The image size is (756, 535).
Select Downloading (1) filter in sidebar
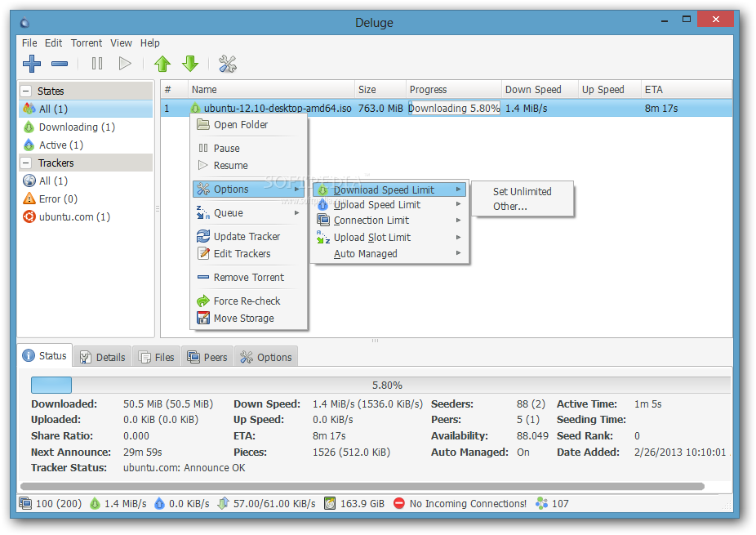77,127
